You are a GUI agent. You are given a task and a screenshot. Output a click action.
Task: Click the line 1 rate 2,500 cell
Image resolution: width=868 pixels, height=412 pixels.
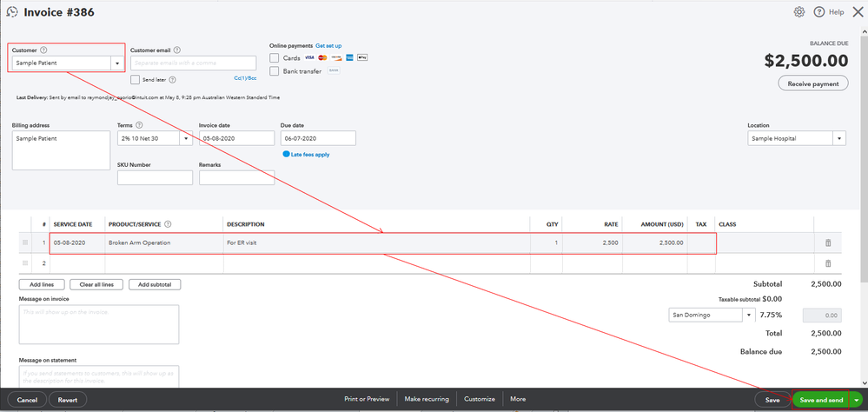coord(593,243)
